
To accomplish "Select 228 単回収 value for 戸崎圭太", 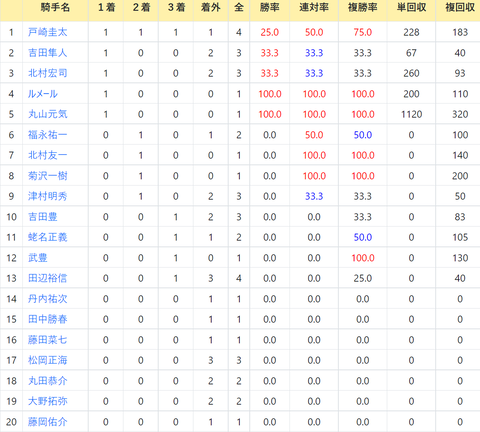I will coord(411,32).
